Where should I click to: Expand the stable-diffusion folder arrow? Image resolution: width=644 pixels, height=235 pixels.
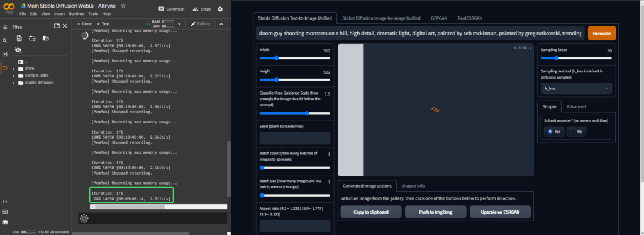[x=14, y=83]
